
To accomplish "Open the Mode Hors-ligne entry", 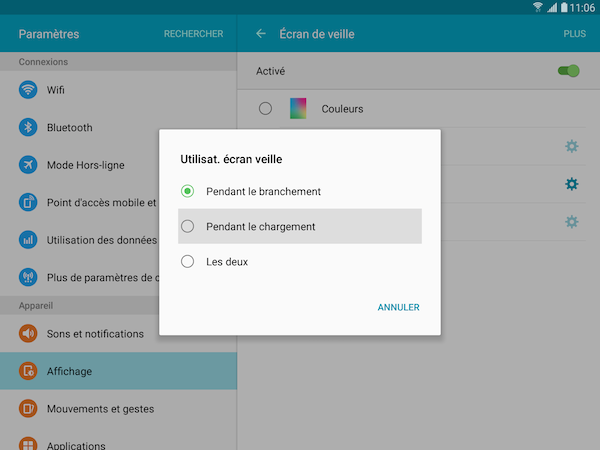I will pyautogui.click(x=118, y=165).
